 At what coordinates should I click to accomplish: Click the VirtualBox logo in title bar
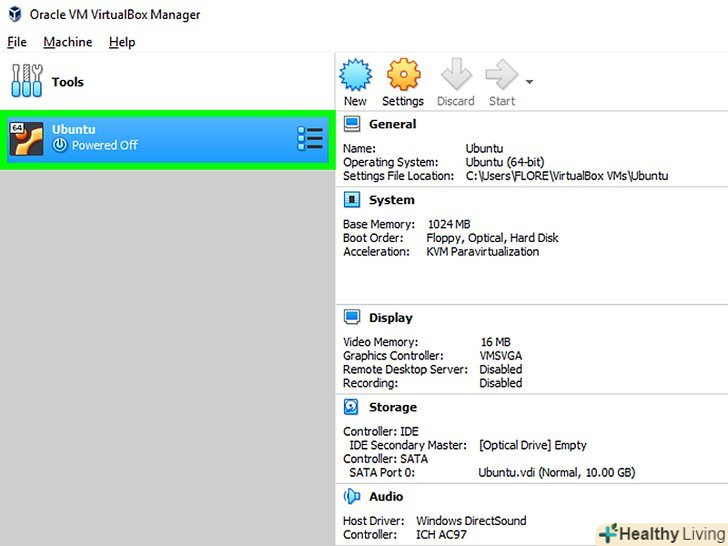[15, 14]
